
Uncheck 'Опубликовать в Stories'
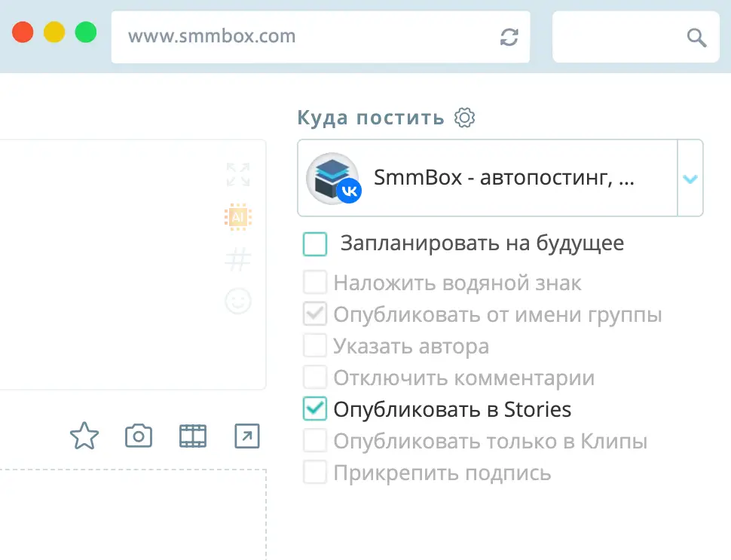pos(315,409)
